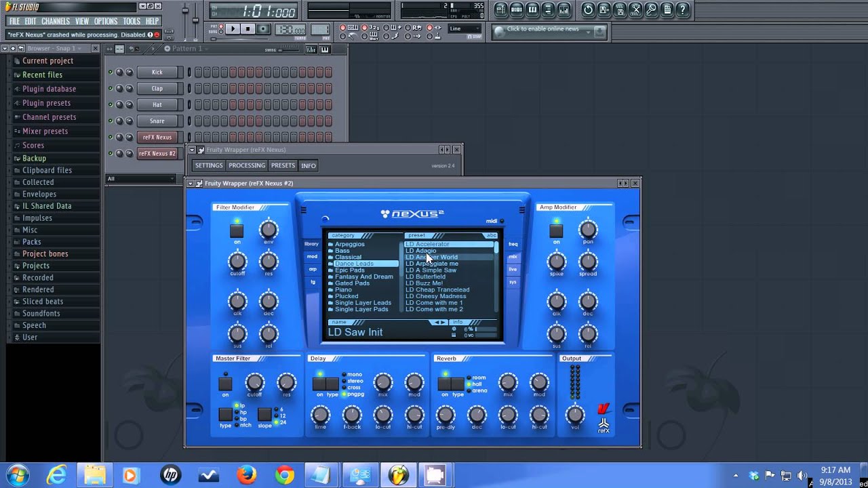Screen dimensions: 868x488
Task: Select the Epic Pads category
Action: pyautogui.click(x=350, y=270)
